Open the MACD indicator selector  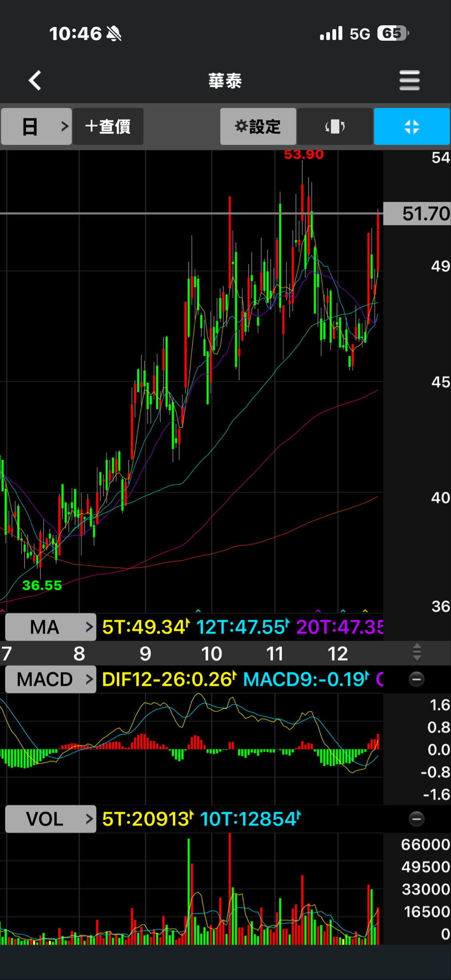[x=51, y=679]
